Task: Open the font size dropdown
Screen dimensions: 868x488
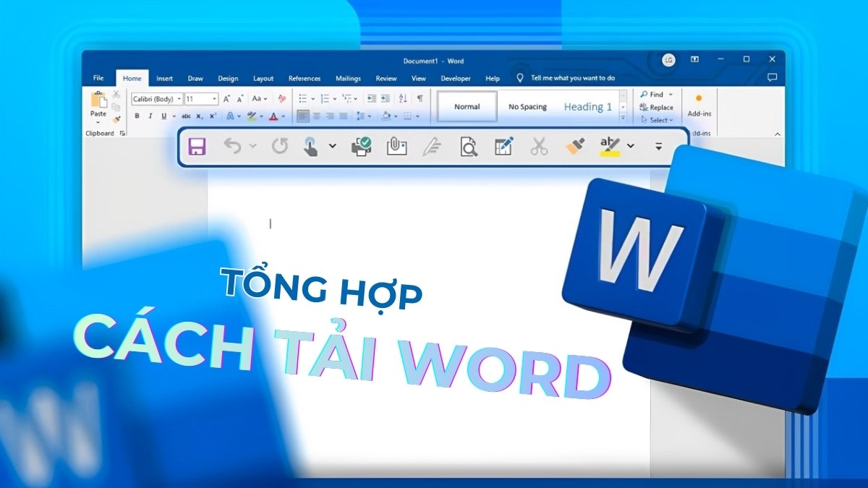Action: click(x=214, y=98)
